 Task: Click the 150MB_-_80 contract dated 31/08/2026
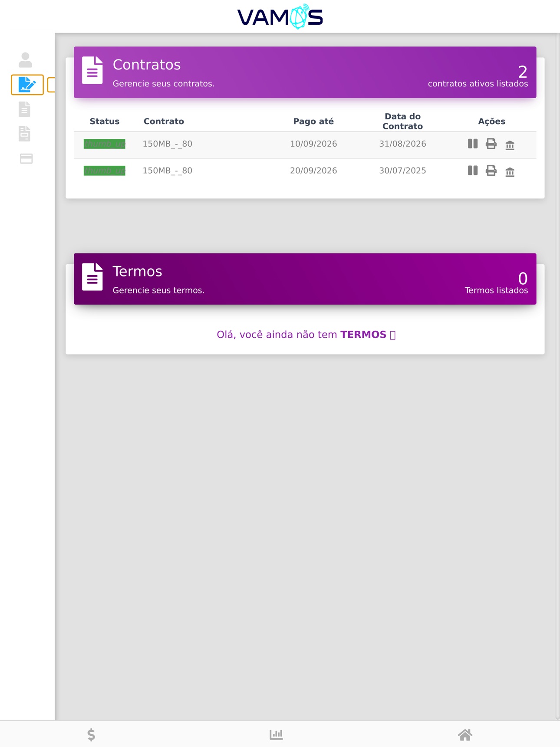tap(168, 144)
